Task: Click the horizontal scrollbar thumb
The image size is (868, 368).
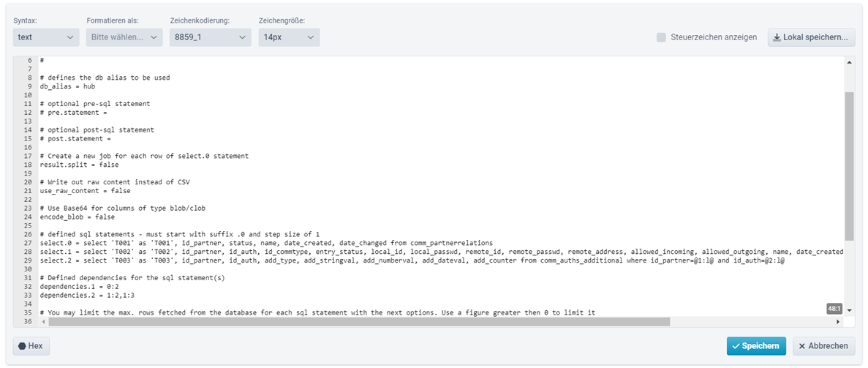Action: tap(359, 322)
